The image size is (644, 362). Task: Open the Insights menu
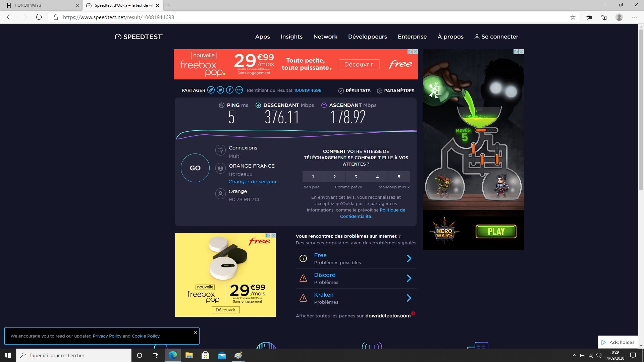tap(291, 37)
